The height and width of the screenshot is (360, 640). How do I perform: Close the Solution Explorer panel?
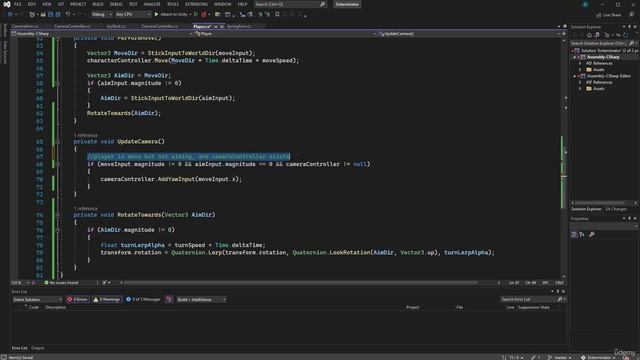coord(635,27)
